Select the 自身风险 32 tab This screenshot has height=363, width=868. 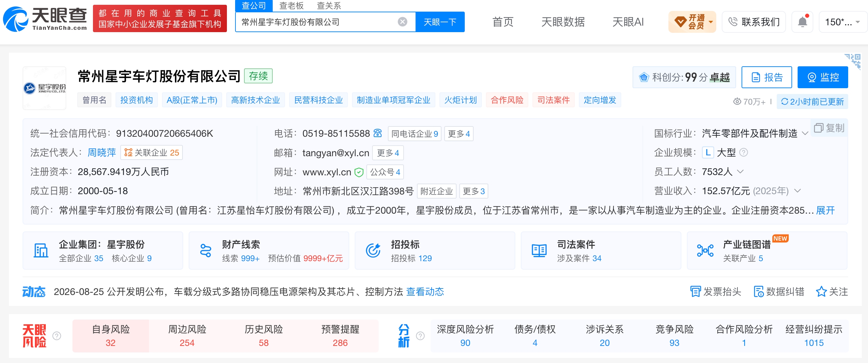111,336
